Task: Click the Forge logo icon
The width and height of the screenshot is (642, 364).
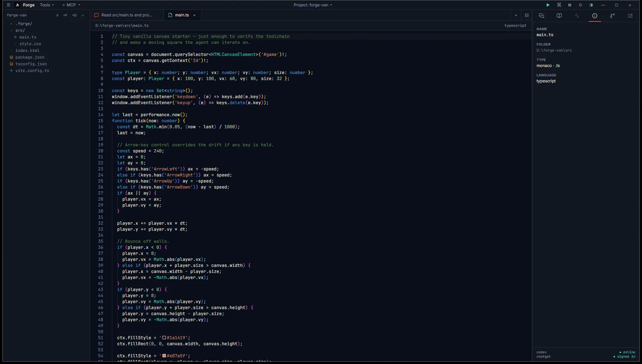Action: 17,5
